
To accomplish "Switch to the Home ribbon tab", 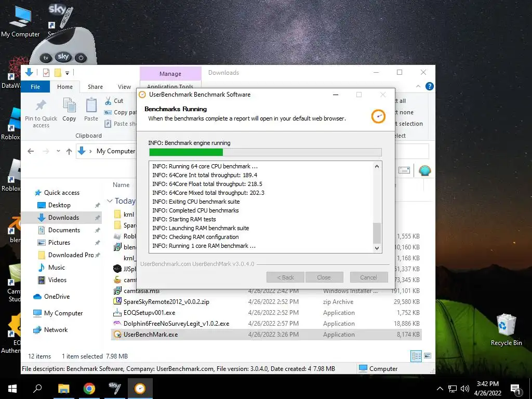I will 65,87.
